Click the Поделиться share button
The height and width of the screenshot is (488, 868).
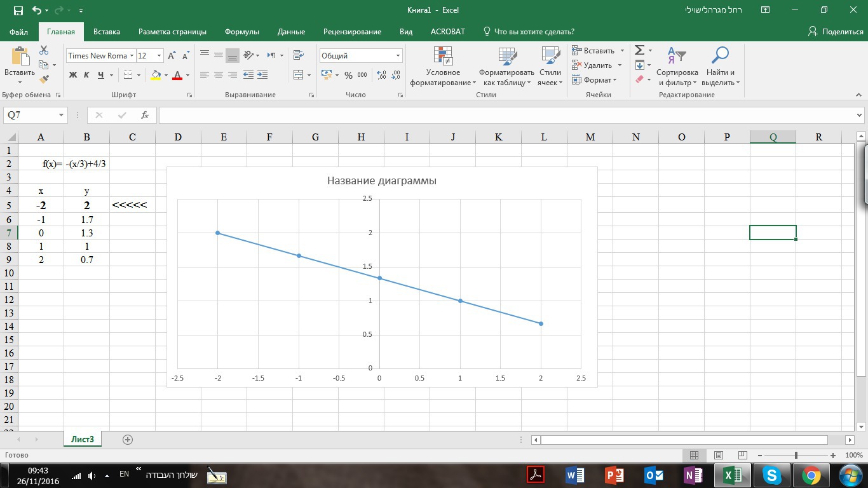tap(836, 32)
